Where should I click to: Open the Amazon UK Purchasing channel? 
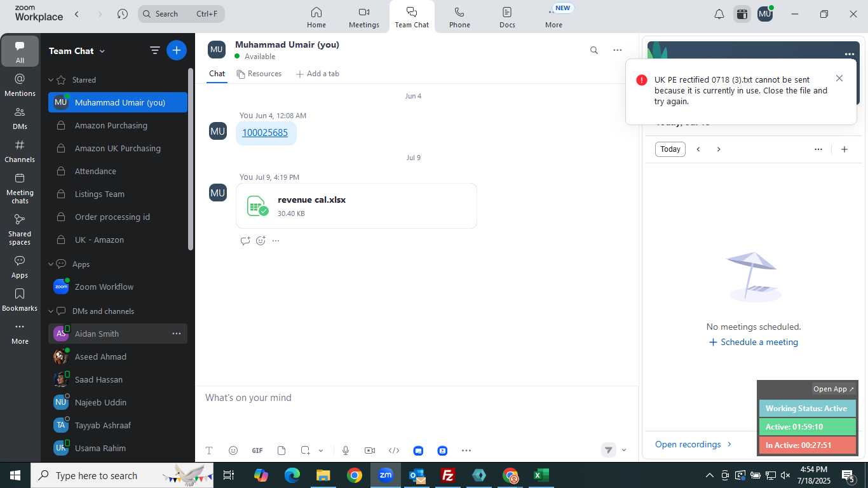pyautogui.click(x=118, y=148)
